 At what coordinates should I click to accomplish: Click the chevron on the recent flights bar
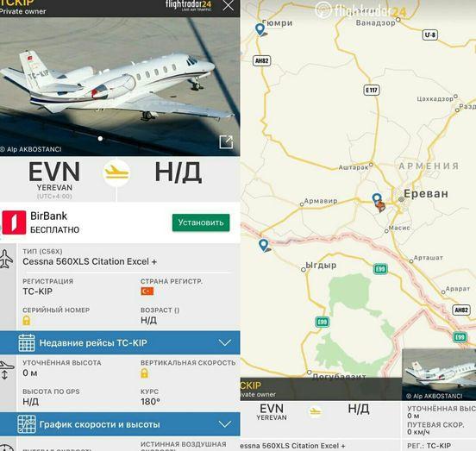pyautogui.click(x=225, y=342)
